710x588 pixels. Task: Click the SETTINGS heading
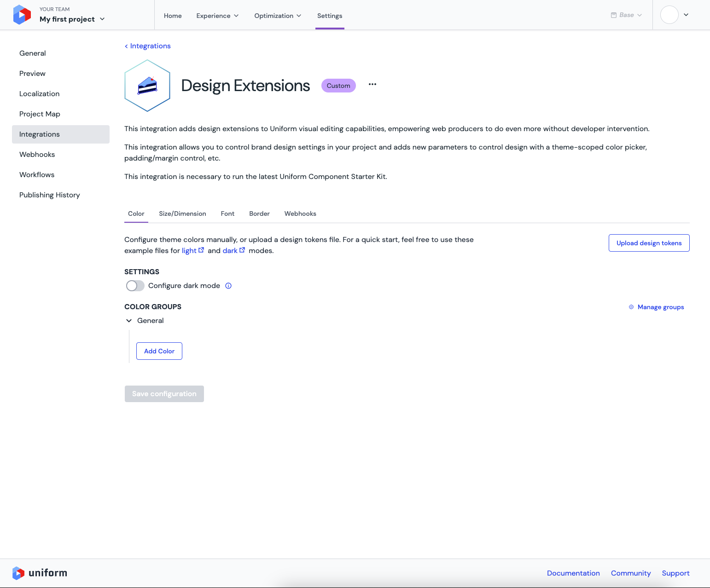(142, 272)
